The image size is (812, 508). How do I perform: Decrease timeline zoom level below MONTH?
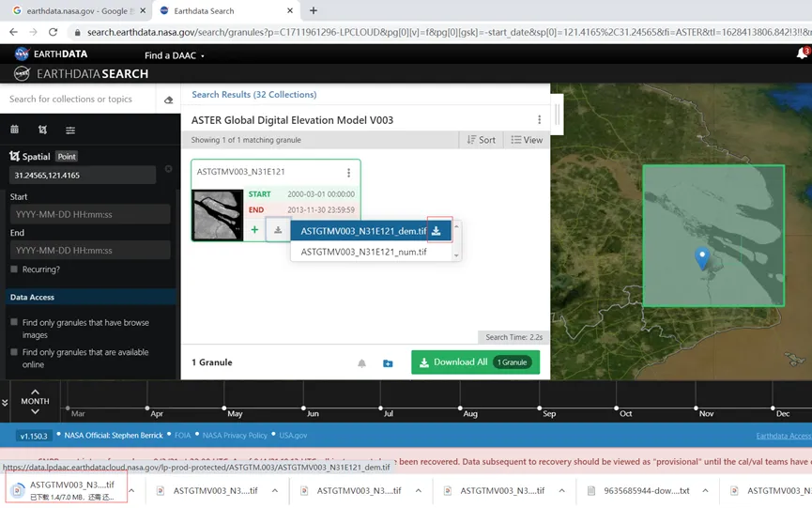click(x=36, y=411)
